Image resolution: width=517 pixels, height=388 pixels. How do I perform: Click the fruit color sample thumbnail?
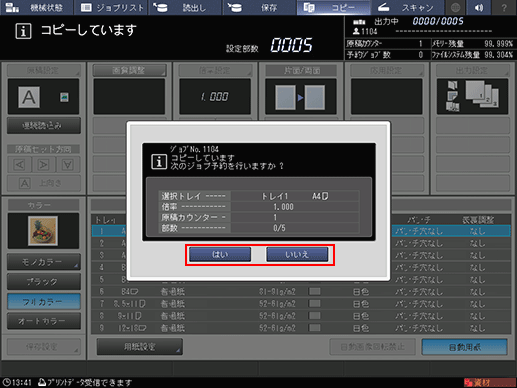pyautogui.click(x=43, y=231)
